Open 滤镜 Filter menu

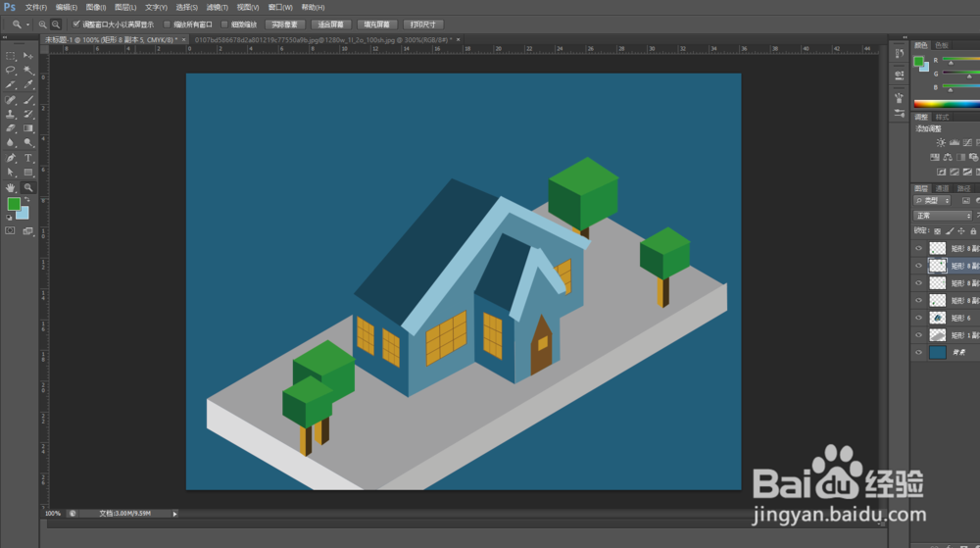217,8
